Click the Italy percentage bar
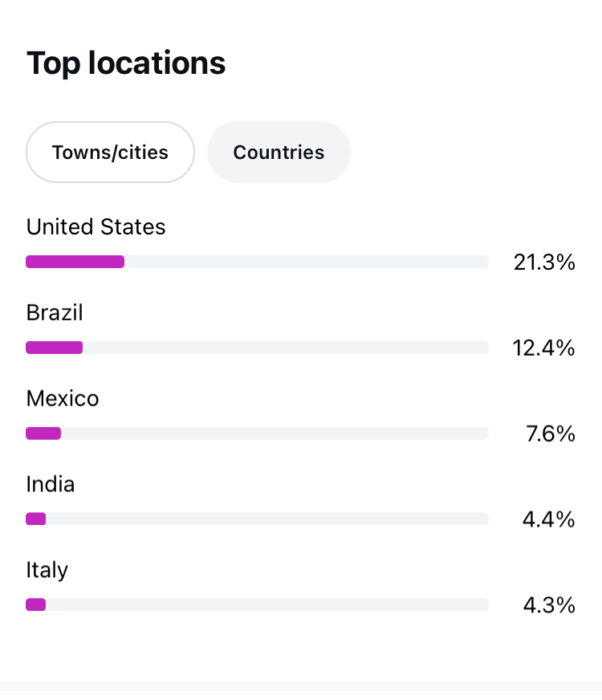Screen dimensions: 602x700 point(257,604)
